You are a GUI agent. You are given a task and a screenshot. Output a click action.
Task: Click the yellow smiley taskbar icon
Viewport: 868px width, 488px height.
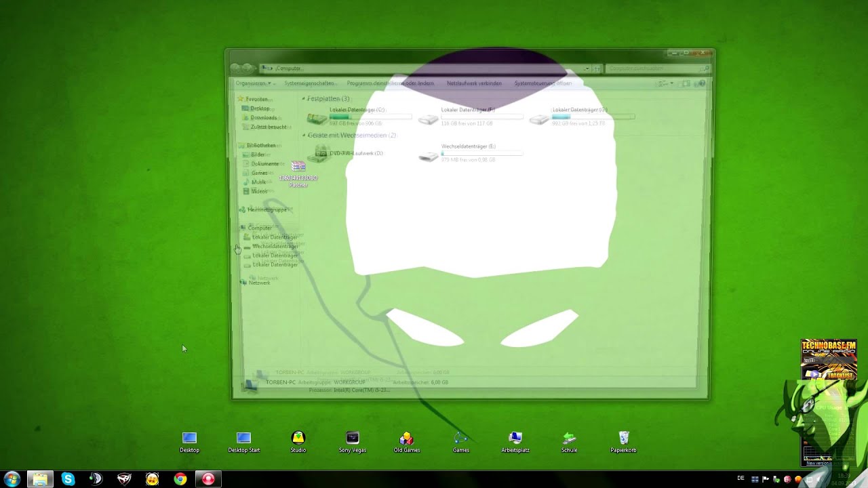(x=152, y=479)
